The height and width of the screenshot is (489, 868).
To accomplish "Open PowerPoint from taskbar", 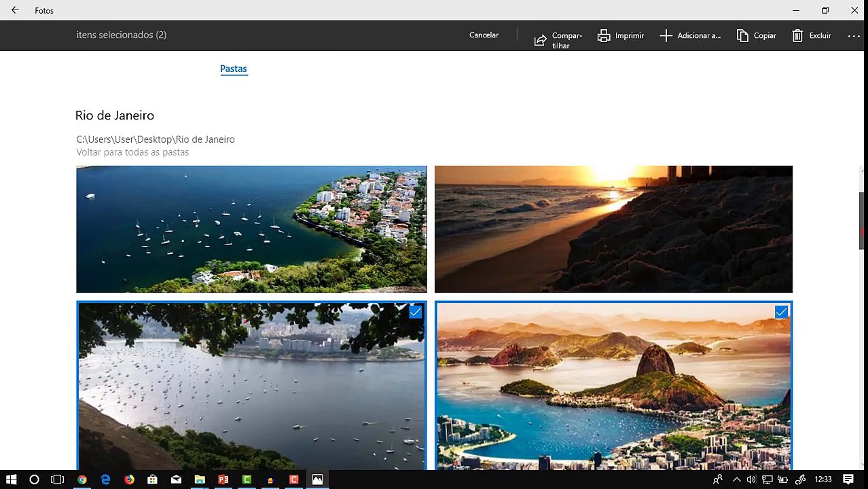I will coord(223,479).
